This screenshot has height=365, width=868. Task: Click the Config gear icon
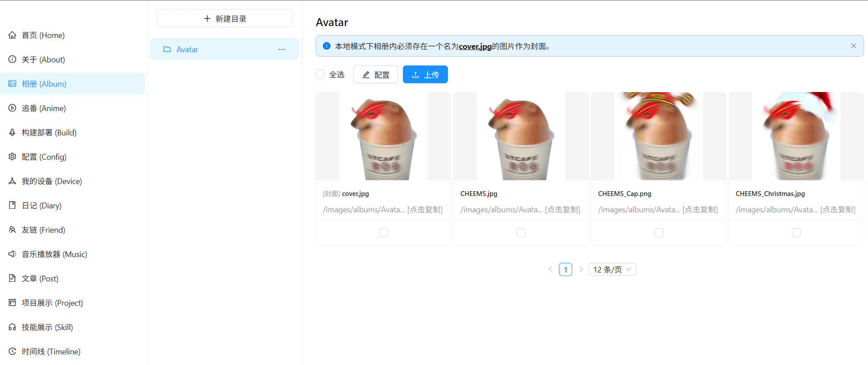pyautogui.click(x=12, y=157)
